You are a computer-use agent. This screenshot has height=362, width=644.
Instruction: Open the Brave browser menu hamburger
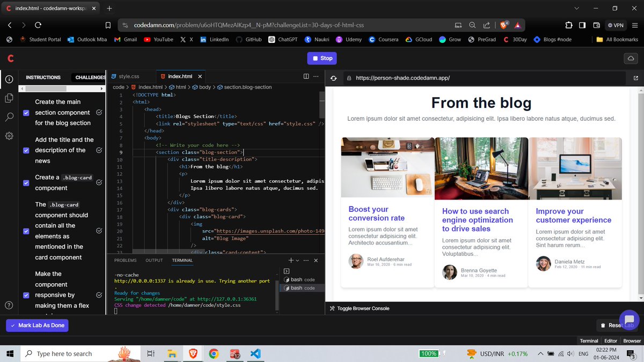(x=634, y=25)
